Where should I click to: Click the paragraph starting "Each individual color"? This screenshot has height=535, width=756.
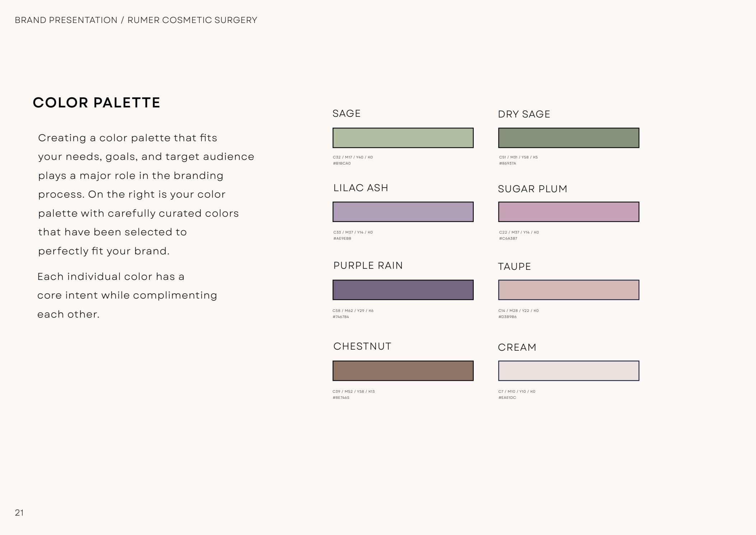point(127,295)
